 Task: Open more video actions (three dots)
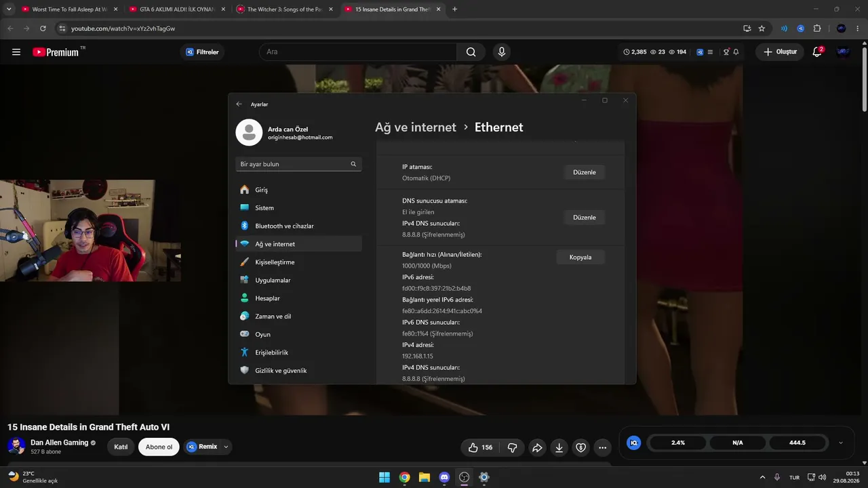[602, 447]
